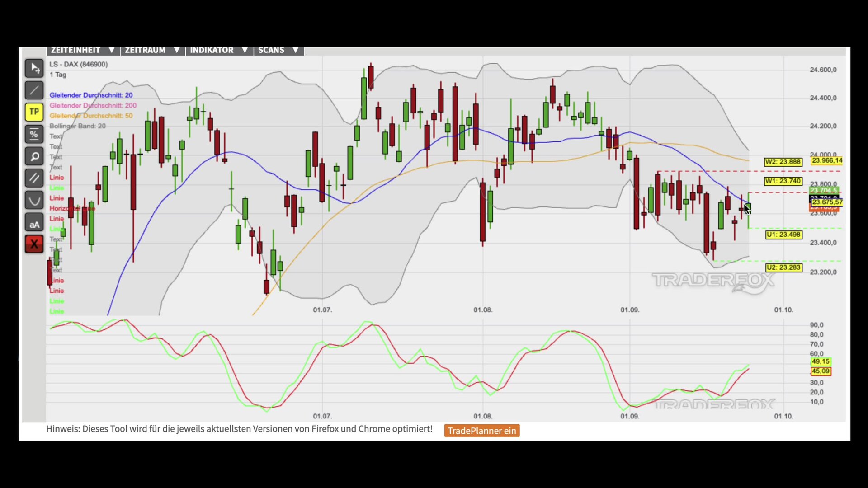Select the parallel channel lines tool

pyautogui.click(x=34, y=178)
